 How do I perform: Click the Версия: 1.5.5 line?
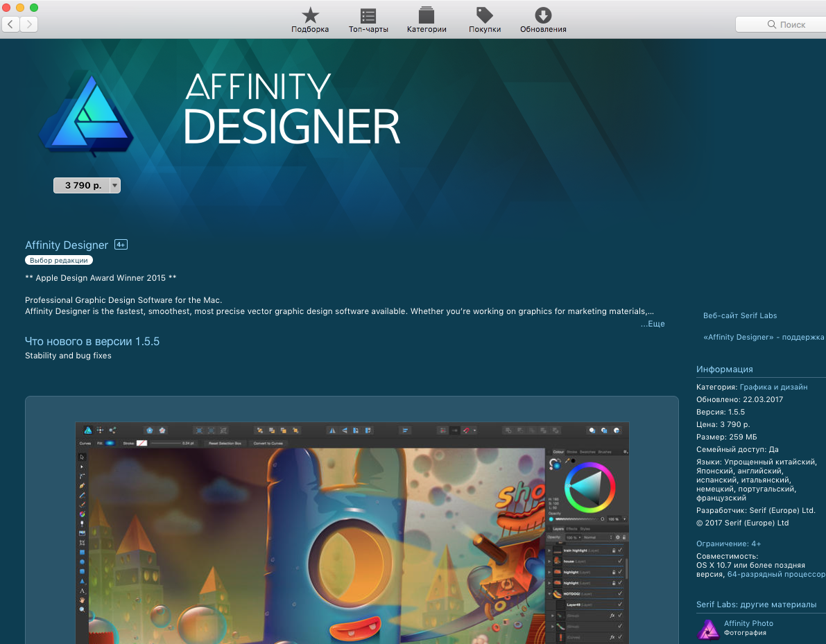720,412
